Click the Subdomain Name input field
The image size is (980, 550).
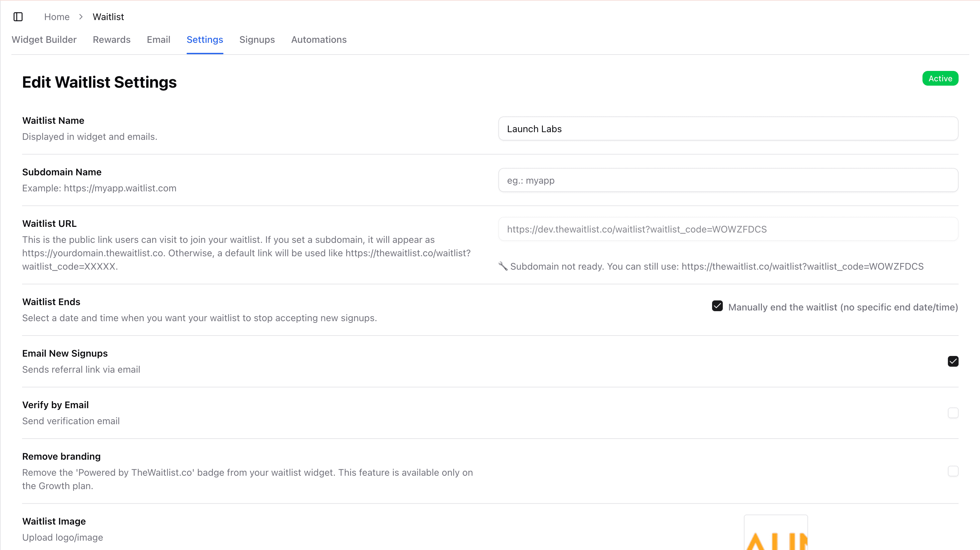(728, 180)
